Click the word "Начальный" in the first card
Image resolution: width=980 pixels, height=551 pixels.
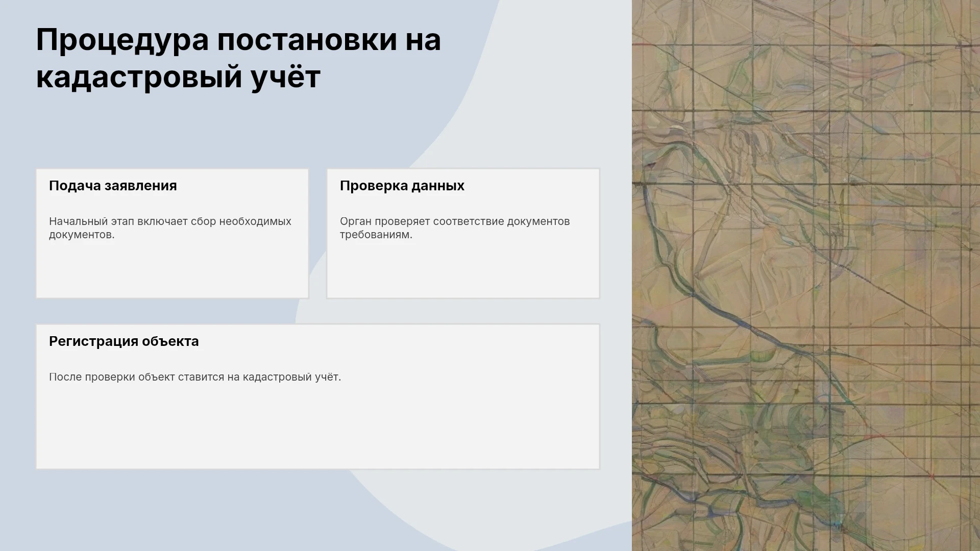click(79, 221)
